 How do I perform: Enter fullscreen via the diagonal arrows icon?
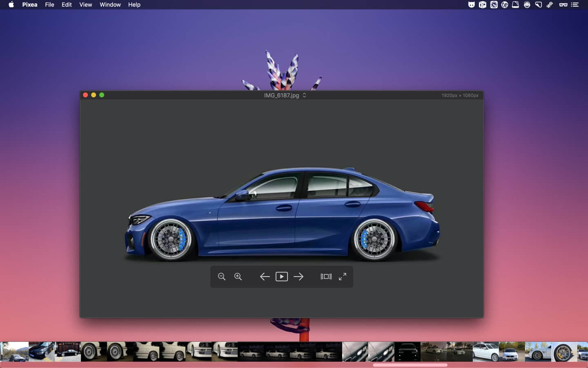343,277
